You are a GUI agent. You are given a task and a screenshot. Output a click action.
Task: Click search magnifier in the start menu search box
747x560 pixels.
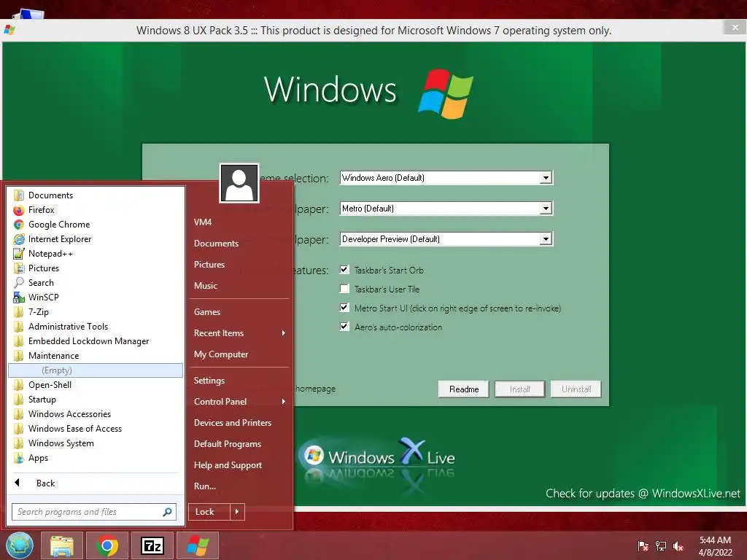click(x=167, y=512)
